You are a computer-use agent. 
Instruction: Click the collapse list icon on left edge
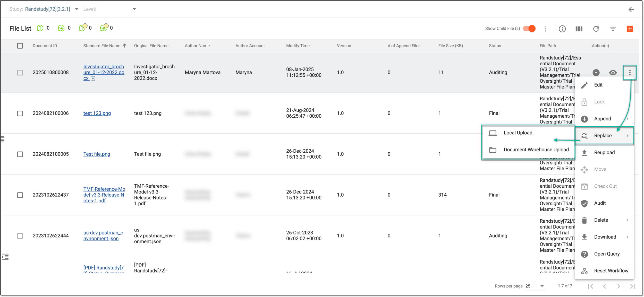coord(3,139)
